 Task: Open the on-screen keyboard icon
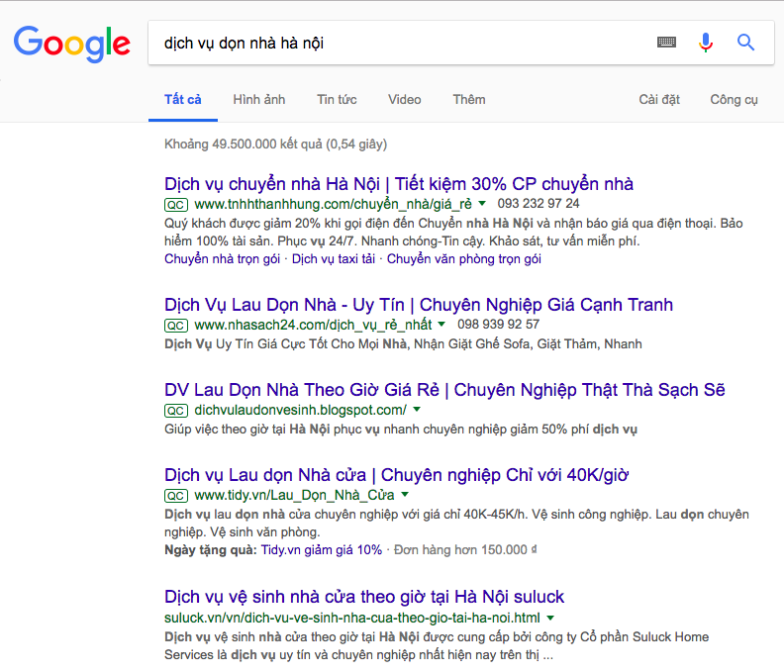coord(666,43)
